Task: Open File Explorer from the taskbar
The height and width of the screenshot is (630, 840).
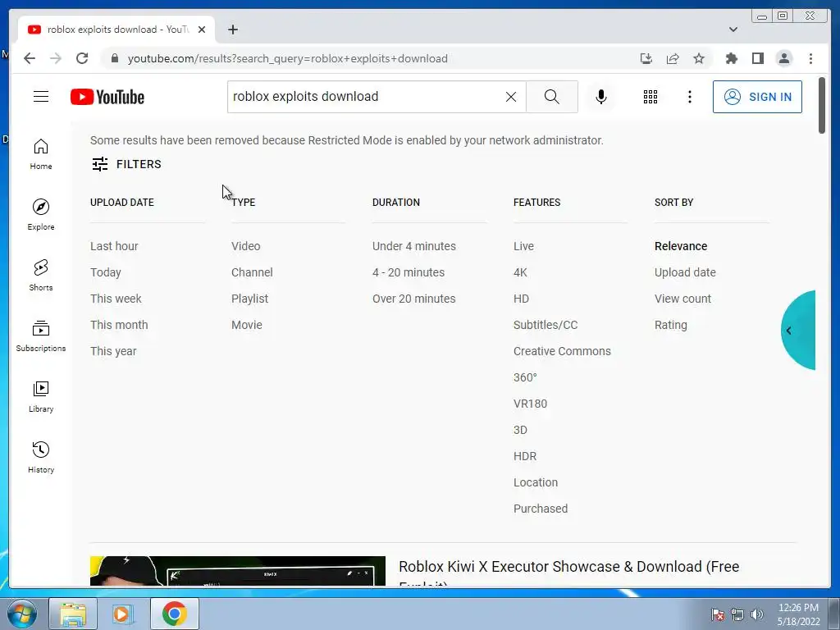Action: tap(73, 614)
